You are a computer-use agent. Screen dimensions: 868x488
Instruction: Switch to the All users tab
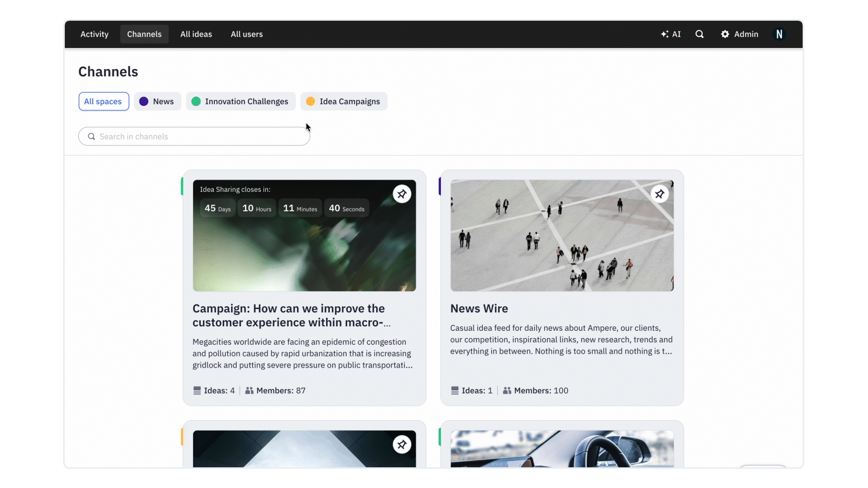click(x=247, y=34)
